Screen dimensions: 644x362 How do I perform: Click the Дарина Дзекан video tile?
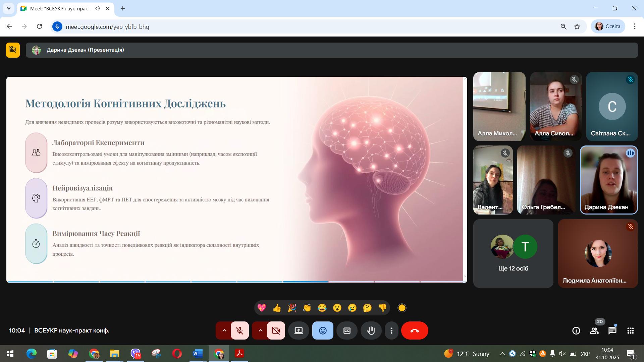(x=609, y=180)
